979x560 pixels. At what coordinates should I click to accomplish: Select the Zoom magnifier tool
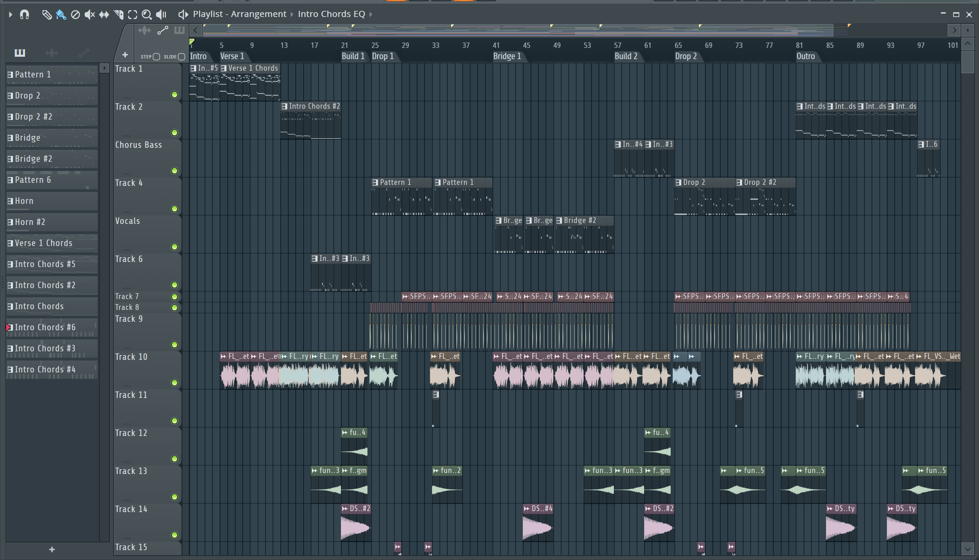tap(147, 15)
